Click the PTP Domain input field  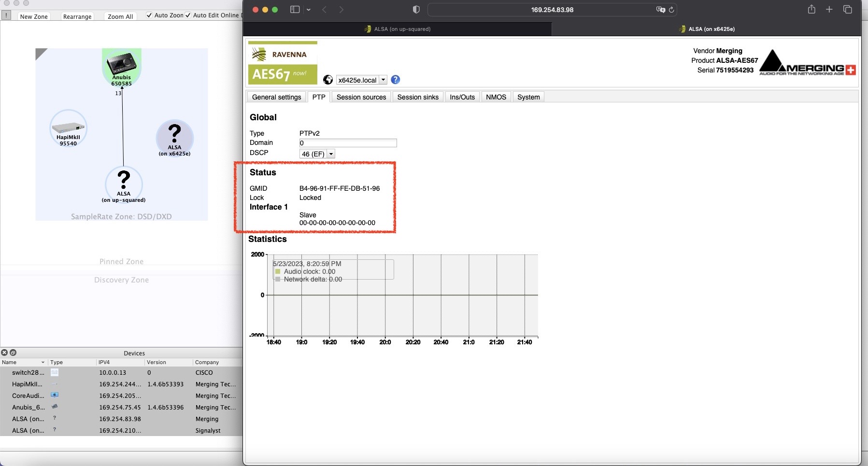pyautogui.click(x=348, y=143)
